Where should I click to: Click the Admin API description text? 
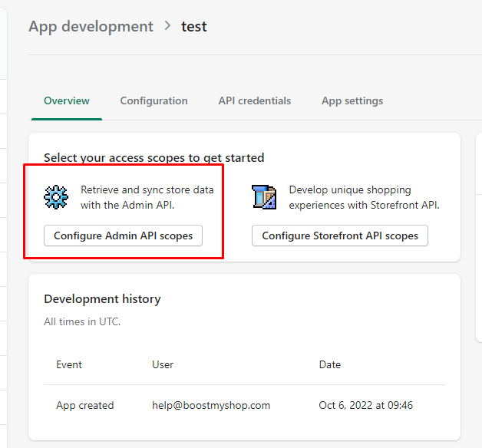pos(147,197)
